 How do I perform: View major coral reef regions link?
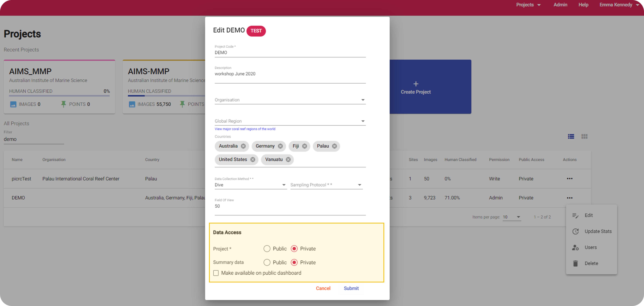coord(245,129)
